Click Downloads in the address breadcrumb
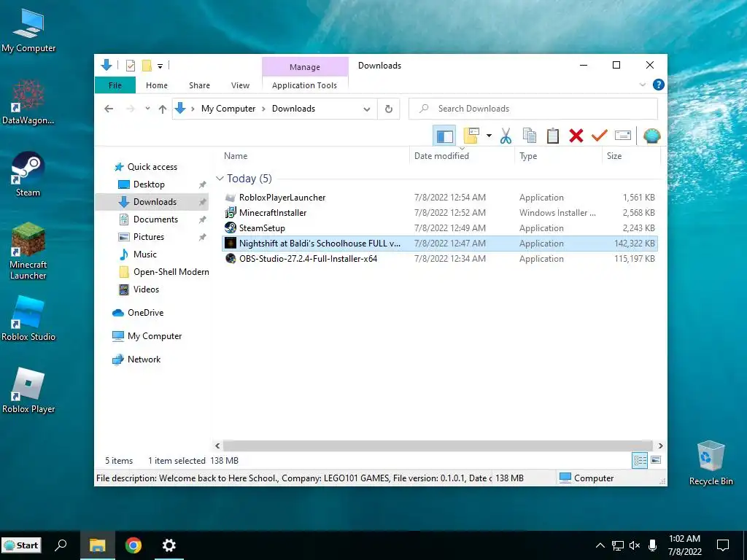This screenshot has height=560, width=747. 293,109
